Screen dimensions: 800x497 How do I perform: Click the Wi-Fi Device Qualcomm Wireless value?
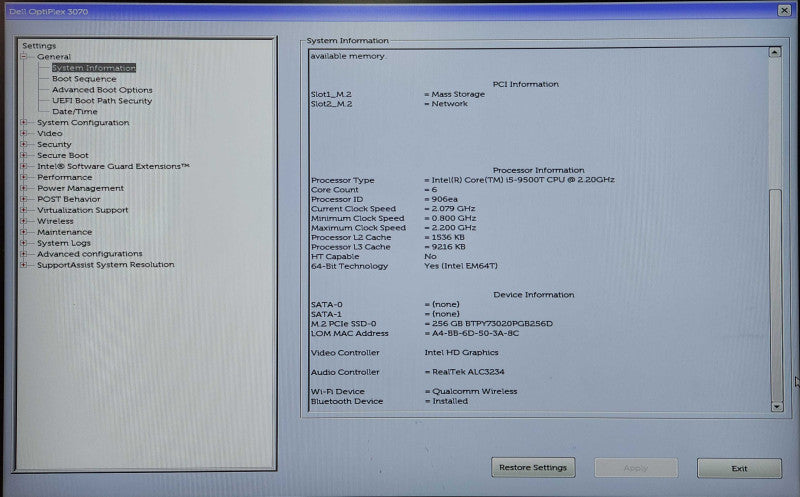(474, 391)
